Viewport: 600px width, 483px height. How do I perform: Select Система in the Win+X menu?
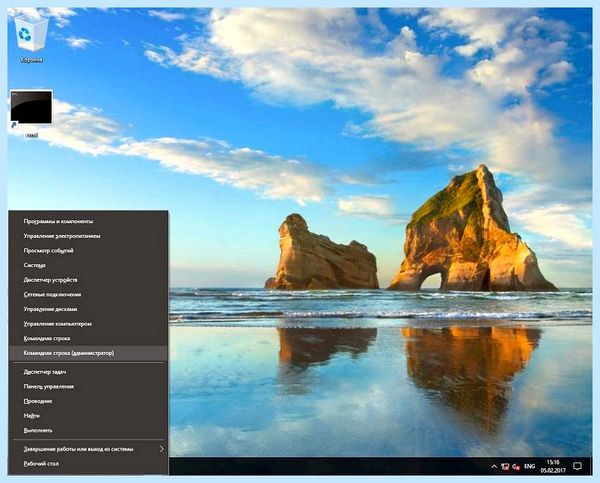(x=88, y=265)
